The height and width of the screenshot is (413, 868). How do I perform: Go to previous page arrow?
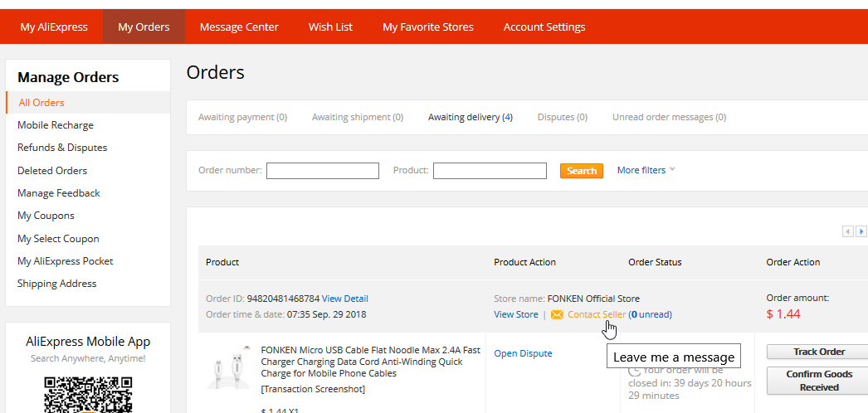[847, 231]
